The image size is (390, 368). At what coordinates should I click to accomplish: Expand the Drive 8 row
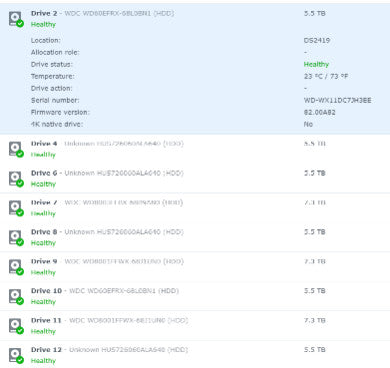coord(195,237)
